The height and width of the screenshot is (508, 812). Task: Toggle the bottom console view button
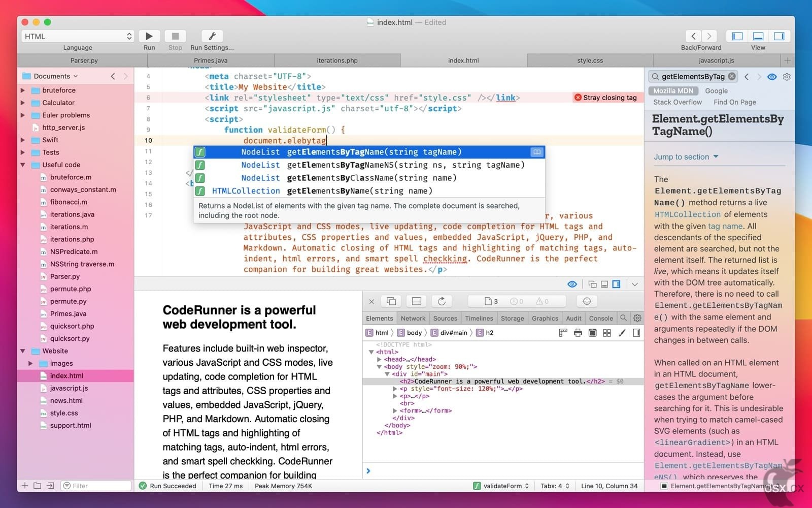pos(758,36)
